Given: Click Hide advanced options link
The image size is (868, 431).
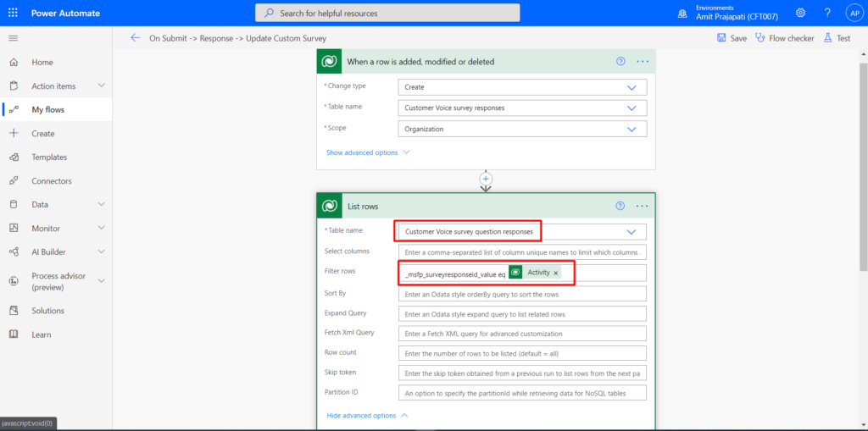Looking at the screenshot, I should (x=361, y=416).
